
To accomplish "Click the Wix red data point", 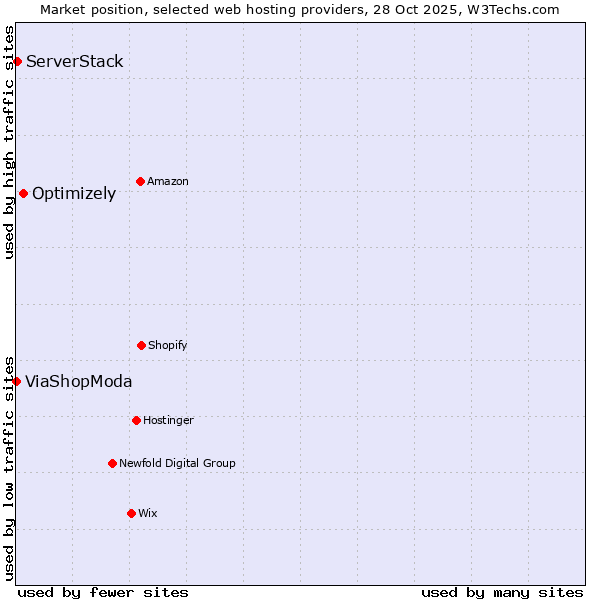I will tap(131, 514).
